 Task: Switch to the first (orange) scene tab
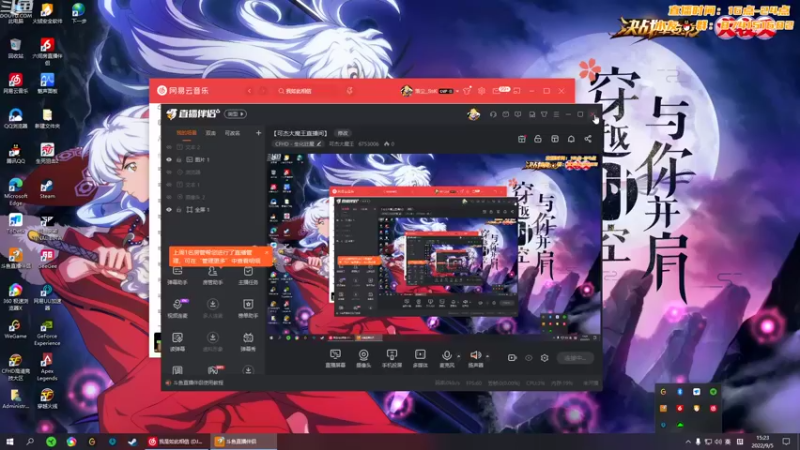(186, 133)
